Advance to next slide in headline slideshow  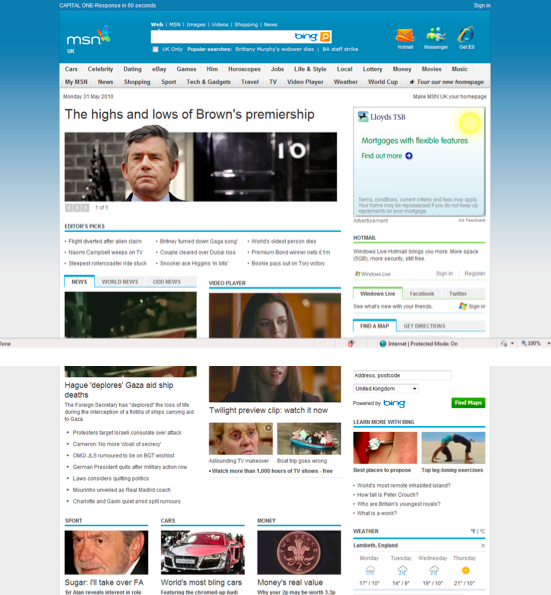(85, 208)
